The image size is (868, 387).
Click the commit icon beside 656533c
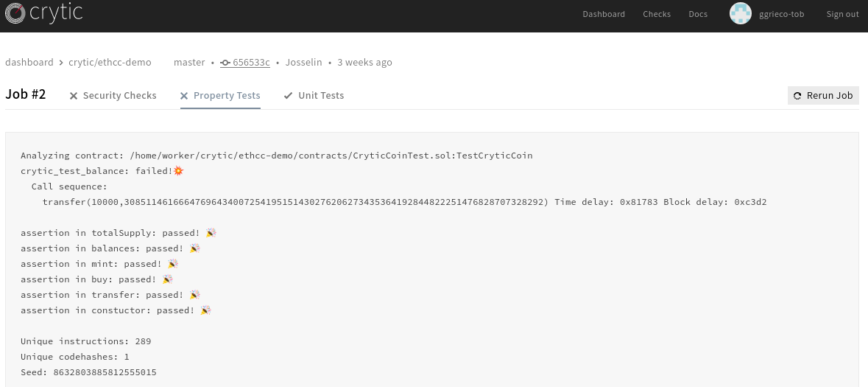(225, 63)
